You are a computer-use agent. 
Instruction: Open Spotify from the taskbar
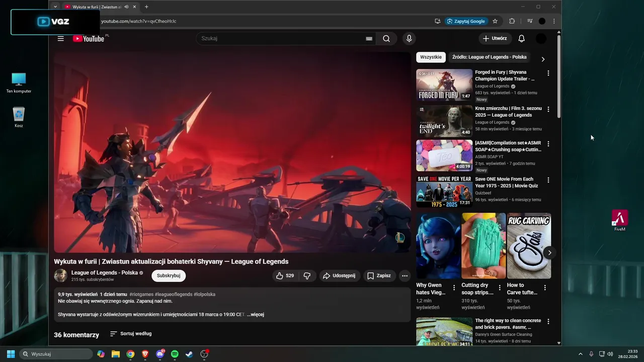pos(175,354)
